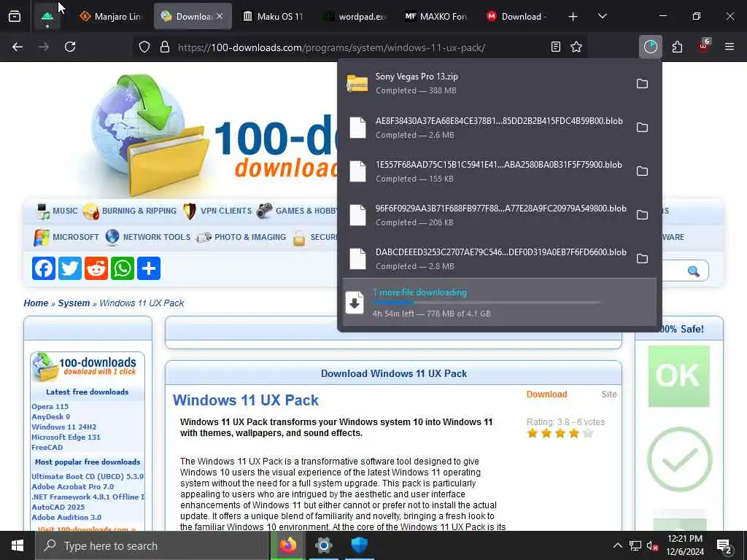Toggle reader view icon
This screenshot has height=560, width=747.
pyautogui.click(x=555, y=47)
